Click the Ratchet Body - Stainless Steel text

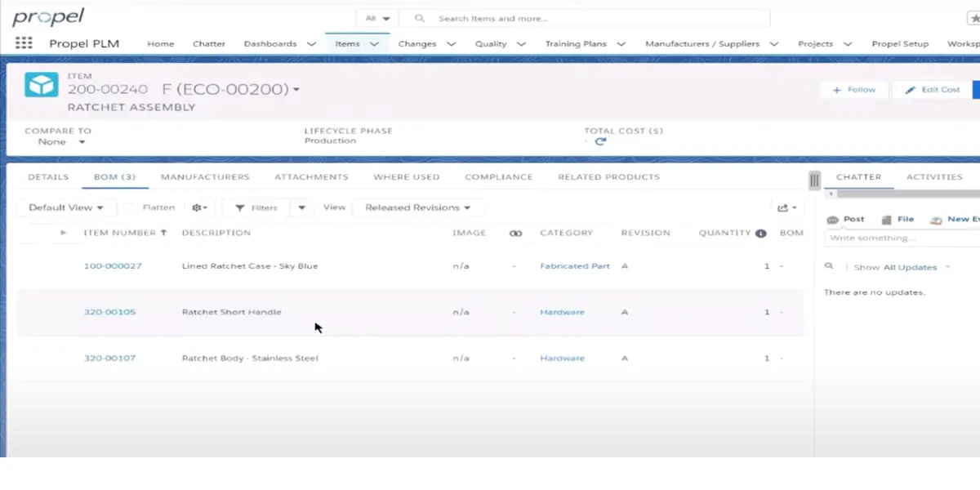(x=250, y=359)
